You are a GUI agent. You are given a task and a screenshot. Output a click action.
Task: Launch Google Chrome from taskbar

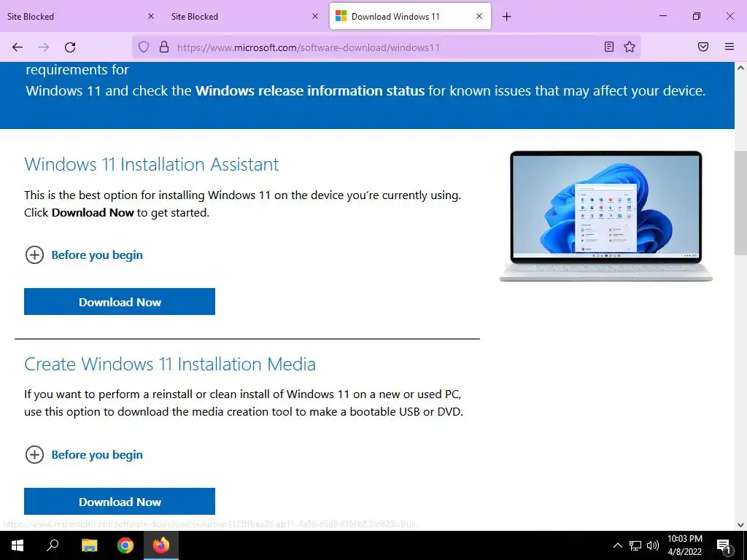(x=125, y=545)
